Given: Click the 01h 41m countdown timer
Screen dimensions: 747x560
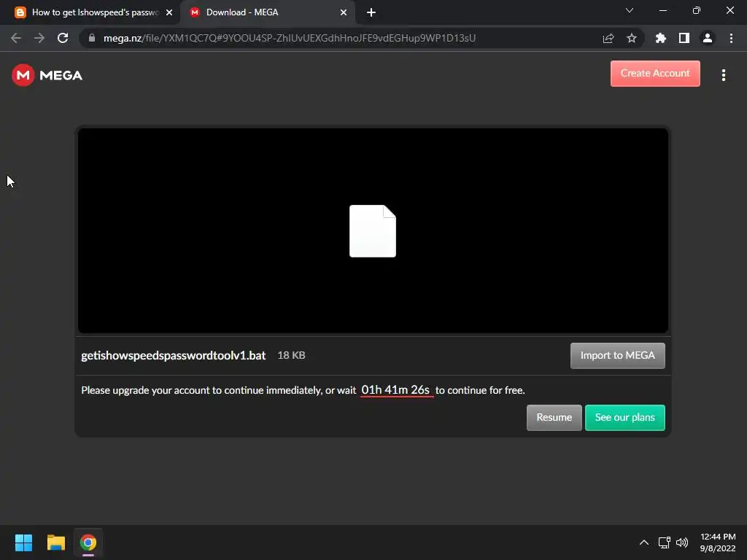Looking at the screenshot, I should click(396, 389).
